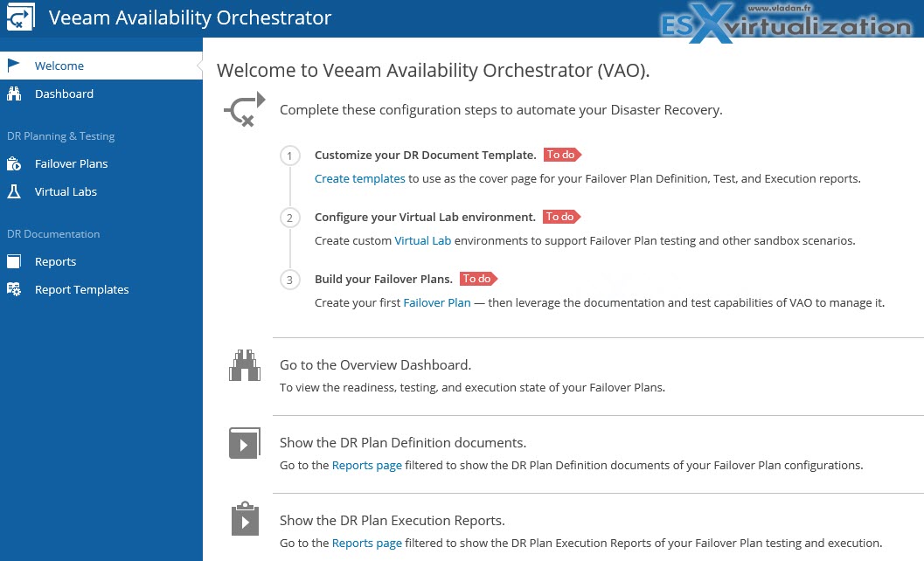924x561 pixels.
Task: Open Virtual Labs from the sidebar
Action: tap(66, 191)
